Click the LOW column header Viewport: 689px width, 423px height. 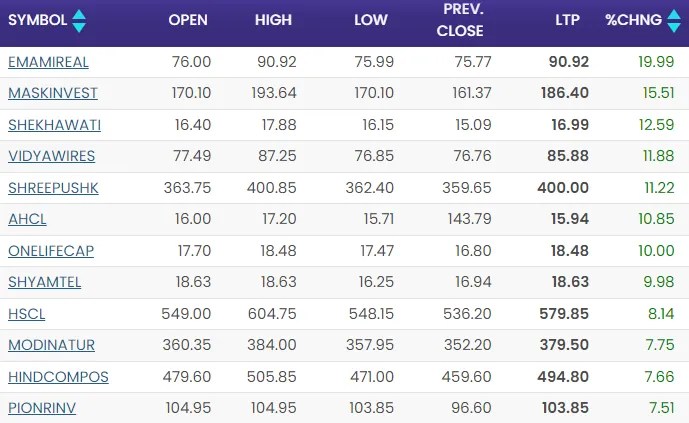(x=370, y=20)
